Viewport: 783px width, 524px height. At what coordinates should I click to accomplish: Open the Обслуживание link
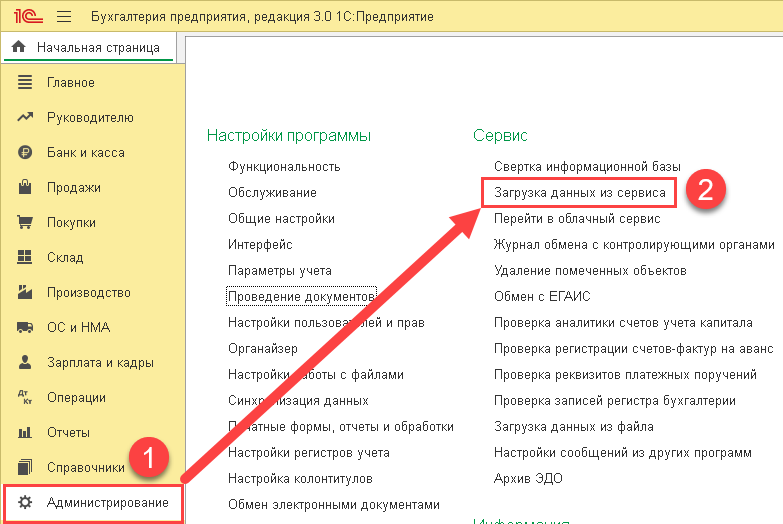[272, 192]
